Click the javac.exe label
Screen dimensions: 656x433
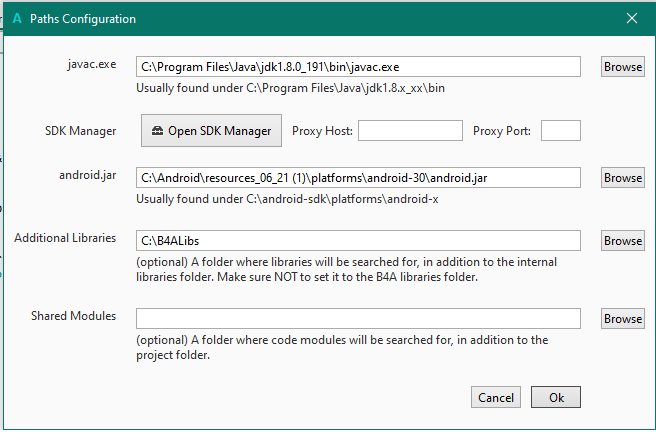pos(89,65)
